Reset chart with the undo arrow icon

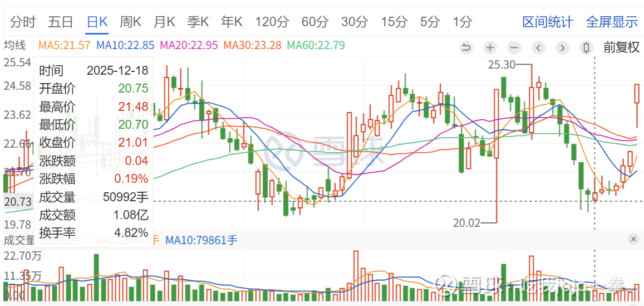[x=466, y=48]
